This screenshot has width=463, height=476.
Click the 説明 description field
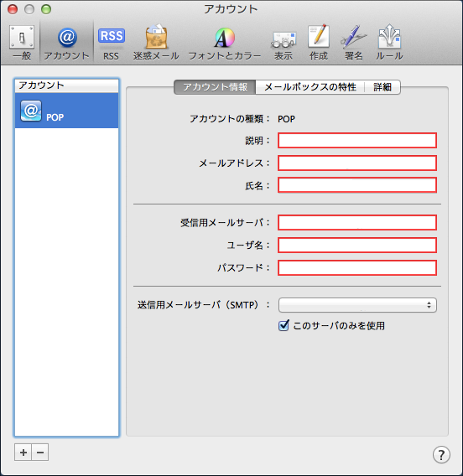[357, 141]
